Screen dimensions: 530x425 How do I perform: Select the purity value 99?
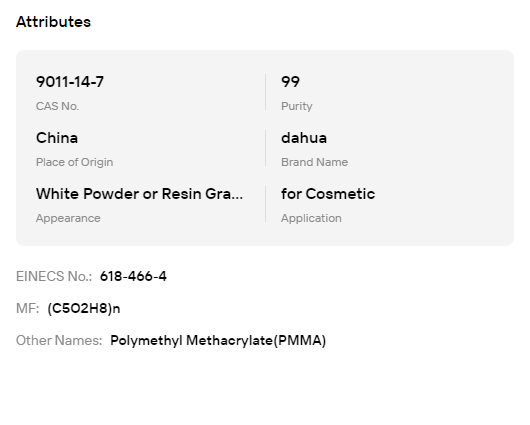tap(290, 82)
